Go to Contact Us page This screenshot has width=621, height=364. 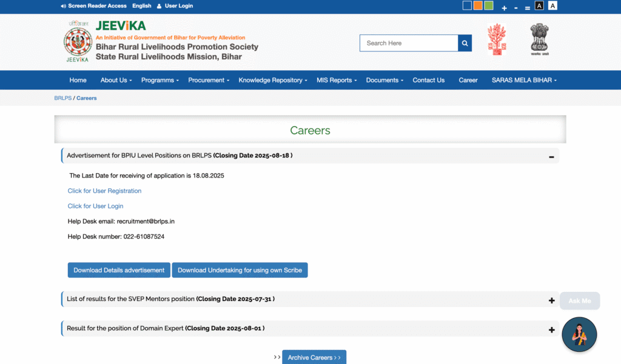428,80
